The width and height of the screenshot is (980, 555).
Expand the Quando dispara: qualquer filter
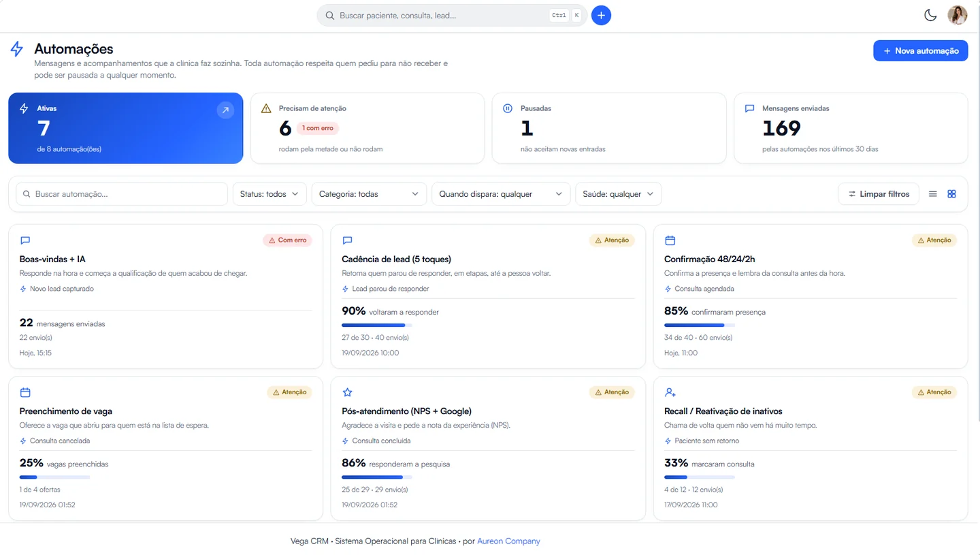click(x=501, y=194)
